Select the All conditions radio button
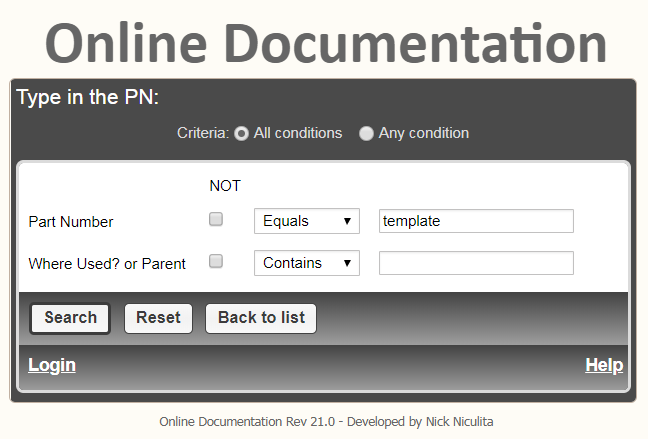This screenshot has width=648, height=439. coord(241,134)
